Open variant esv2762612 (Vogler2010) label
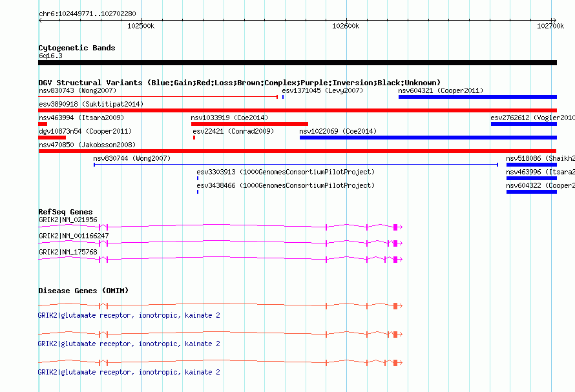 [532, 118]
